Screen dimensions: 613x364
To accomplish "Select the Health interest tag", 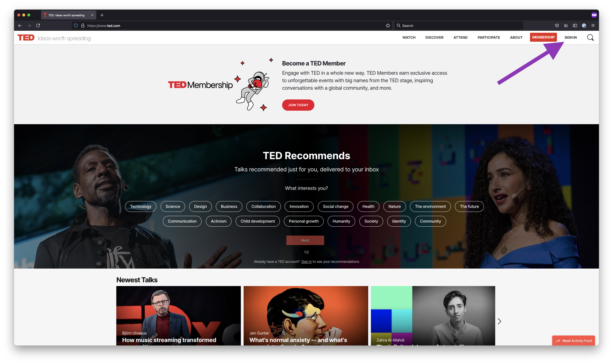I will [368, 206].
